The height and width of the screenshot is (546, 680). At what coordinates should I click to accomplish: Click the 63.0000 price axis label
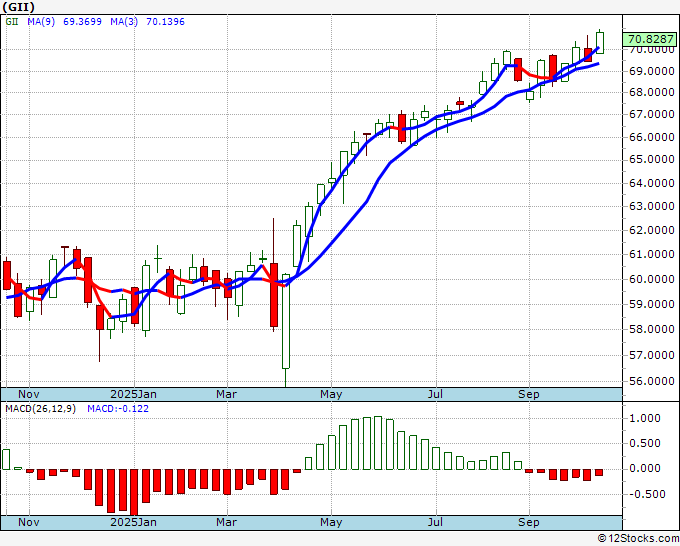click(652, 206)
